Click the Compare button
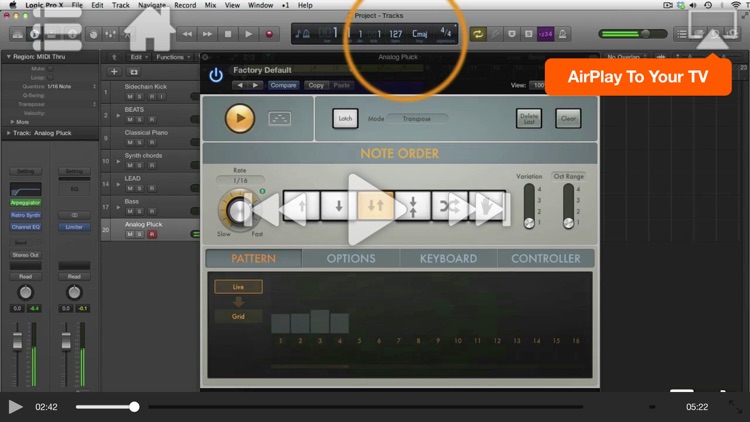 (283, 85)
